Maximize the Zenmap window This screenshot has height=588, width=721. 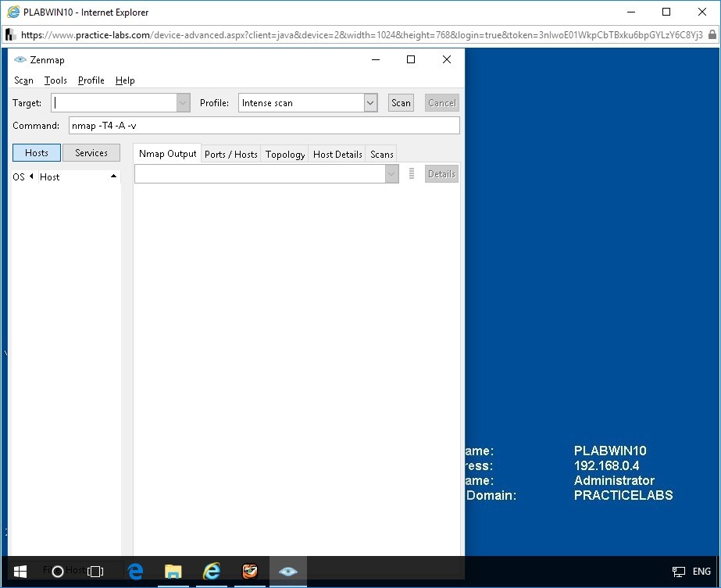click(x=411, y=60)
